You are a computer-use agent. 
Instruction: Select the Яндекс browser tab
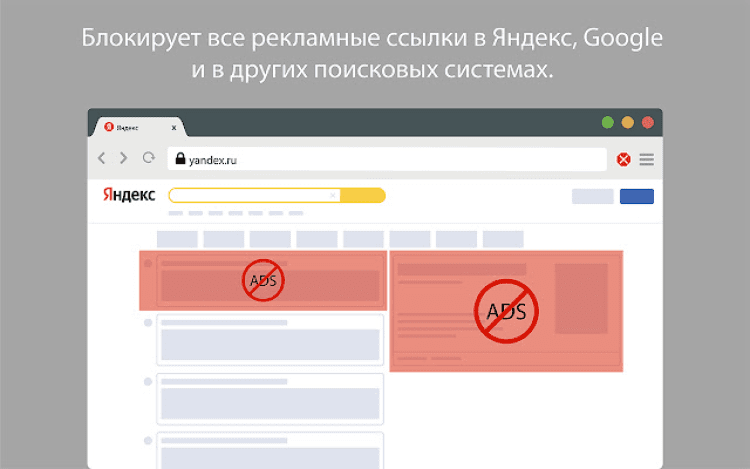[x=138, y=127]
